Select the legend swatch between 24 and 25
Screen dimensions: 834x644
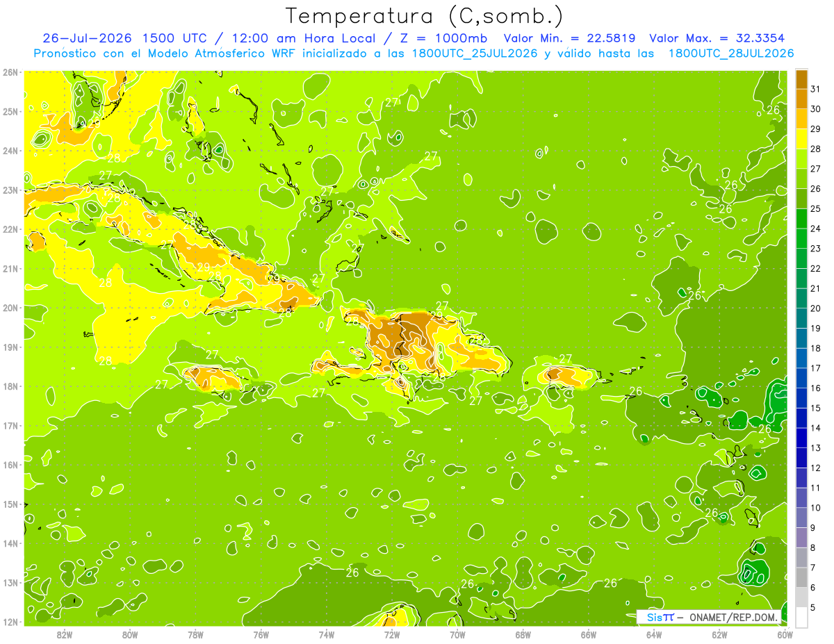(x=801, y=219)
